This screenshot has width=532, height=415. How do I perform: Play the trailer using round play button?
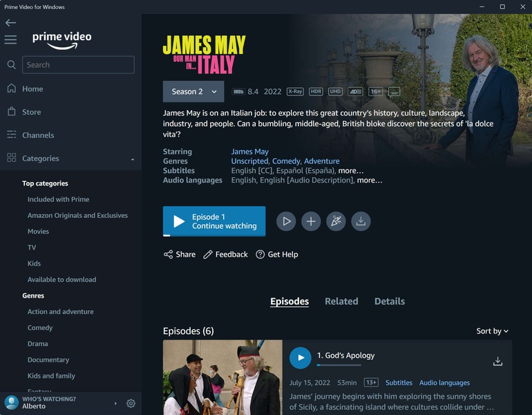pyautogui.click(x=286, y=221)
